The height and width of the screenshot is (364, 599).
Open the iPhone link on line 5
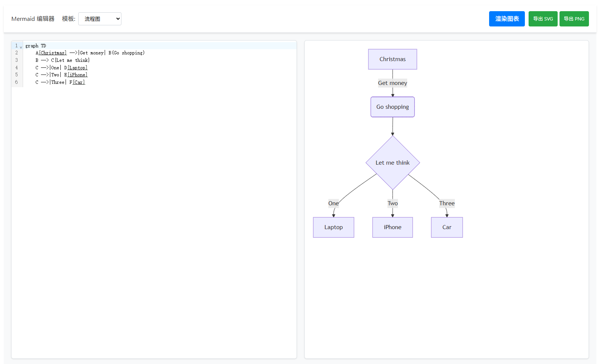click(77, 75)
